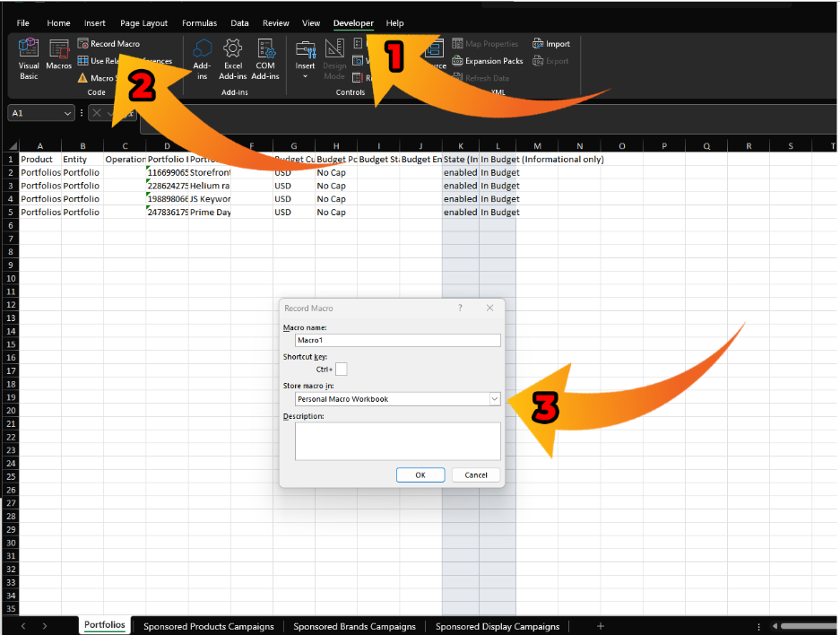Switch to the Review tab

click(276, 23)
